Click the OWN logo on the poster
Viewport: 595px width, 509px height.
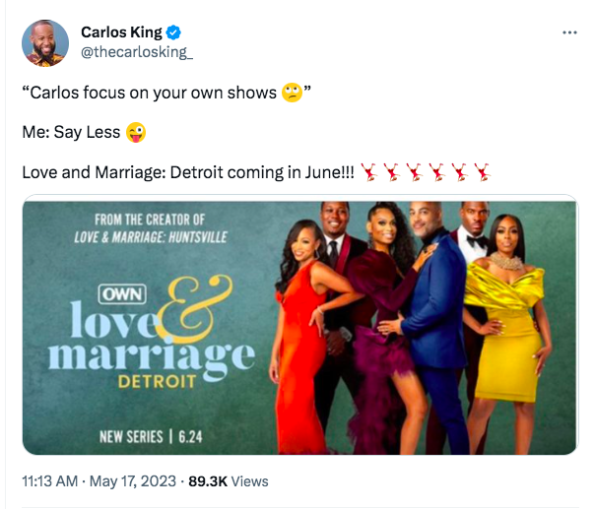point(122,295)
